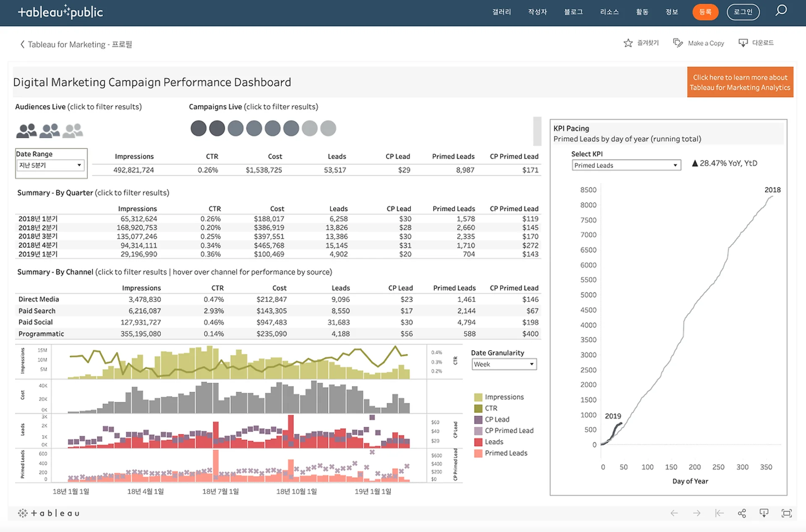Click the orange 등록 button

click(705, 12)
